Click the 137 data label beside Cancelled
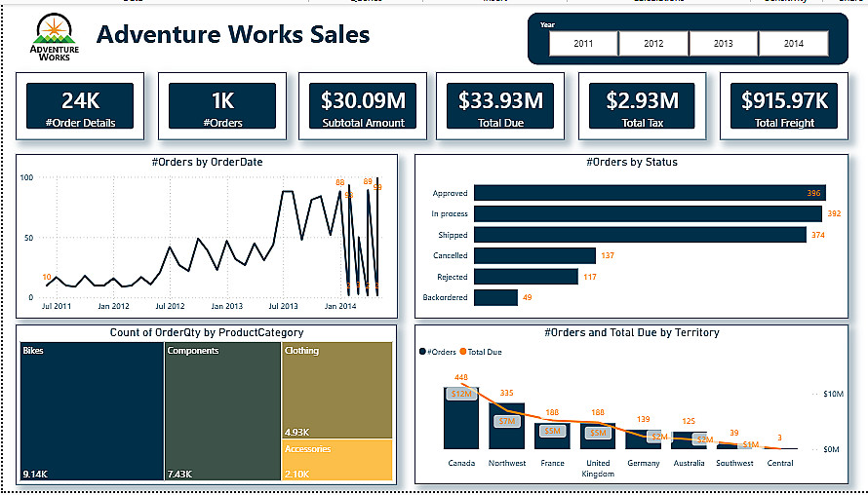 [608, 255]
